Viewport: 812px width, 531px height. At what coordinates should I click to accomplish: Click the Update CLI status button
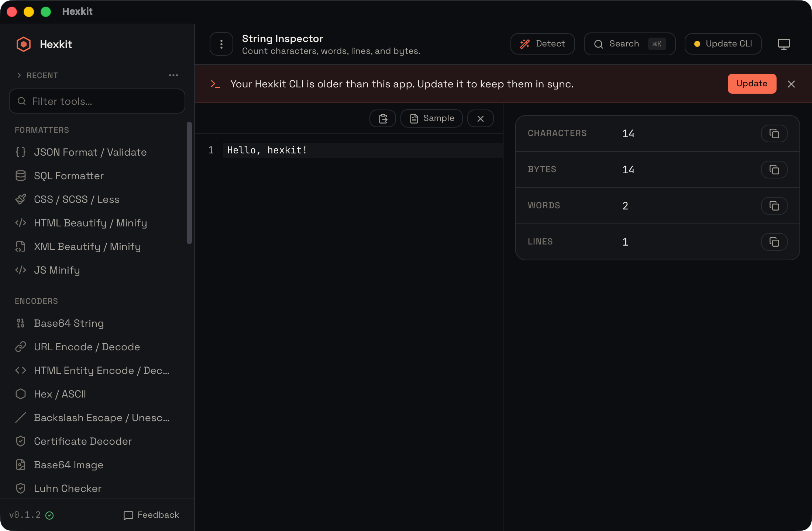723,44
